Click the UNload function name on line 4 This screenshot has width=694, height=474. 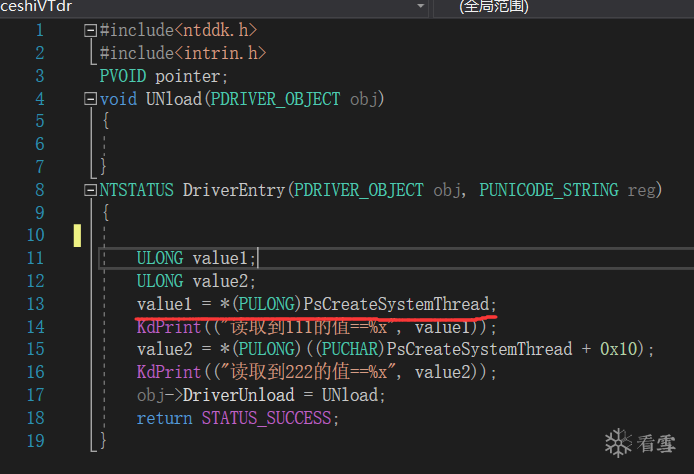(x=174, y=99)
